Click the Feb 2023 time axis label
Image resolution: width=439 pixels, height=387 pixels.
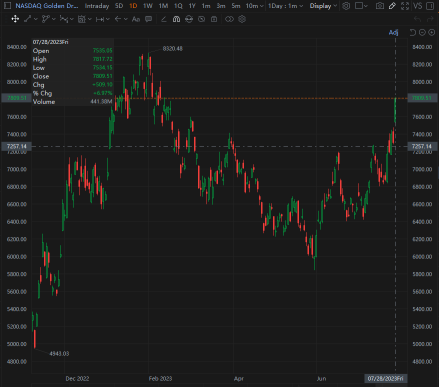tap(160, 379)
